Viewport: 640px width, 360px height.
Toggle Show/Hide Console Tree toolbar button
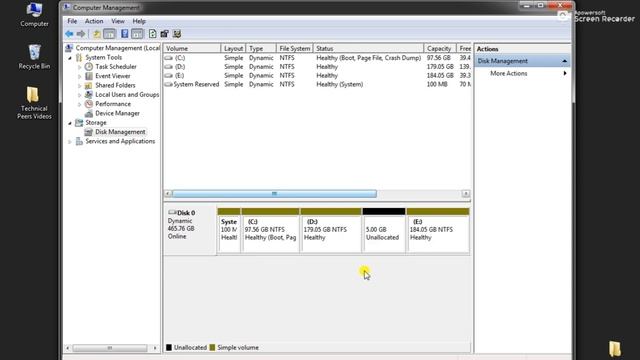coord(109,34)
